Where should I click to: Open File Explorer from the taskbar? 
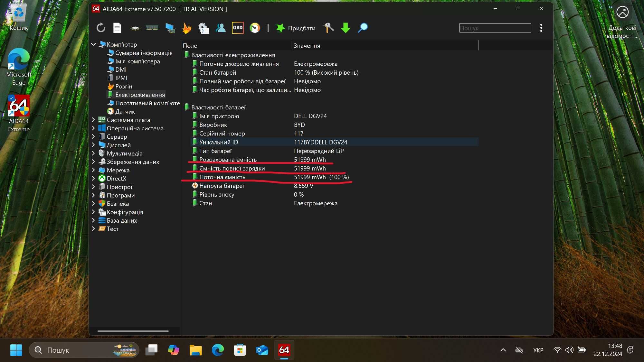click(195, 350)
